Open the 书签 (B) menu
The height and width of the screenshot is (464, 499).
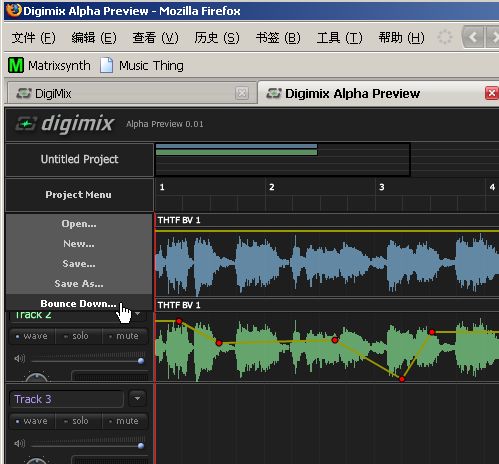click(x=278, y=38)
